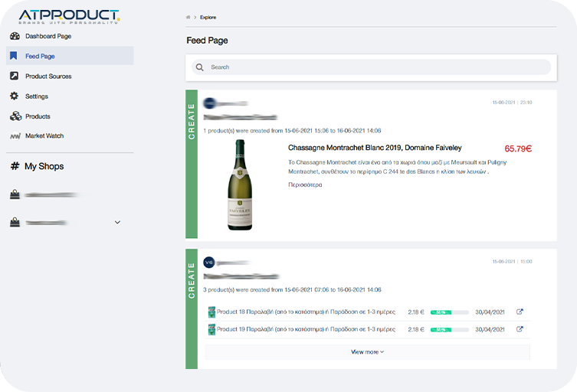577x392 pixels.
Task: Click '3 product(s) were created' text
Action: [x=292, y=289]
